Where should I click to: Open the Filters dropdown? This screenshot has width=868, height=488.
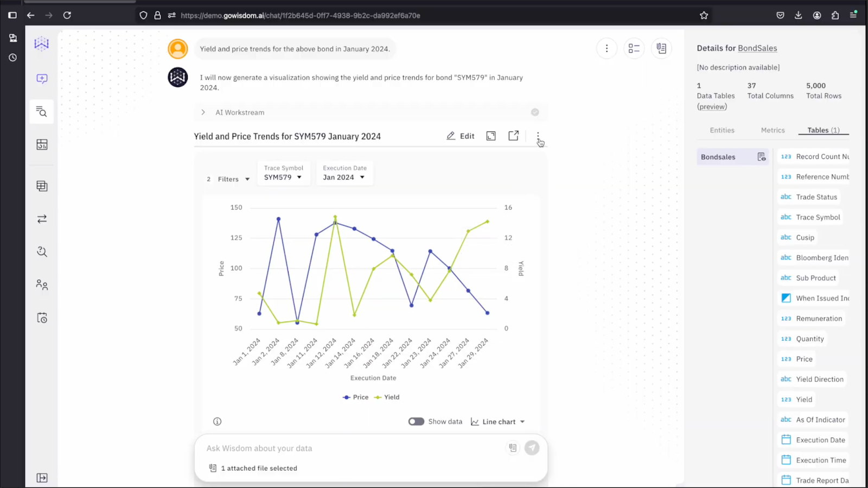pyautogui.click(x=228, y=179)
